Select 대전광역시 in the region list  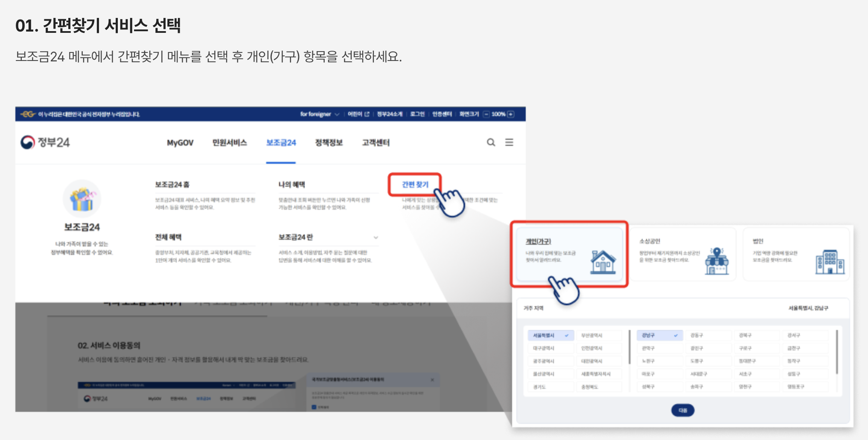click(x=599, y=361)
